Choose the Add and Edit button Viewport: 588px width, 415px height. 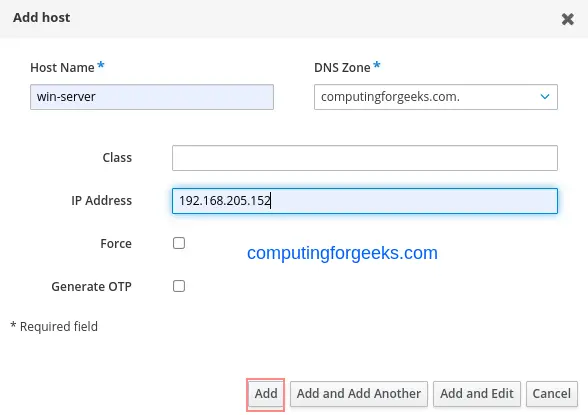[477, 394]
